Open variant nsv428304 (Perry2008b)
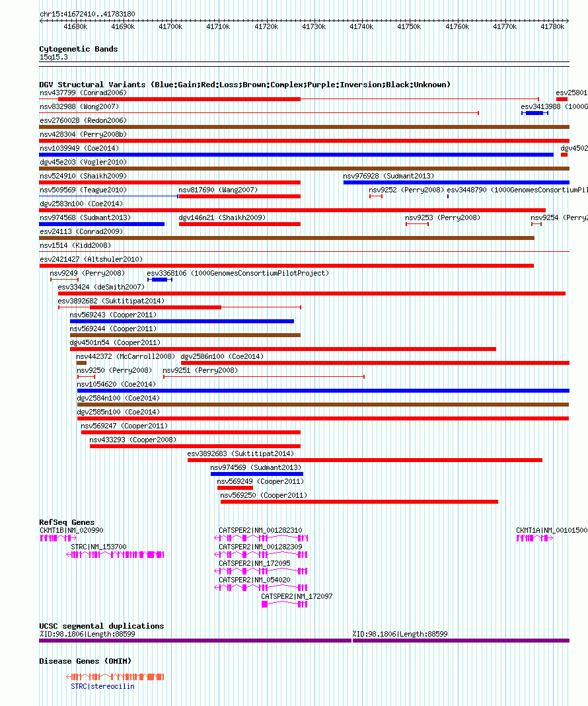The height and width of the screenshot is (706, 588). (83, 135)
